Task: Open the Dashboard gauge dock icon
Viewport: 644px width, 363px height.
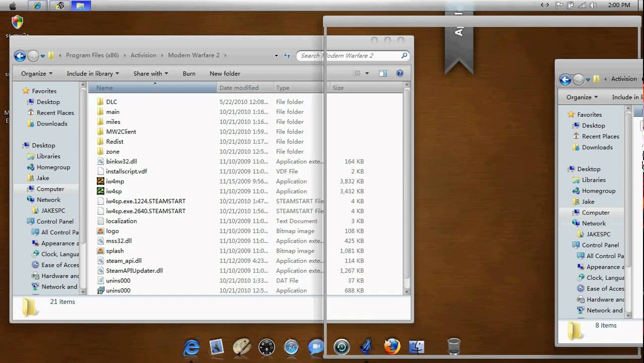Action: tap(267, 347)
